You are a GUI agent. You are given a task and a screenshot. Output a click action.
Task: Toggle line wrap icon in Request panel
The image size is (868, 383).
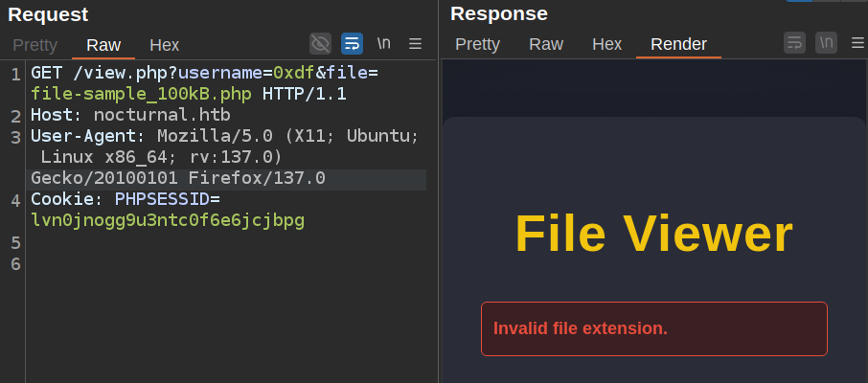352,43
